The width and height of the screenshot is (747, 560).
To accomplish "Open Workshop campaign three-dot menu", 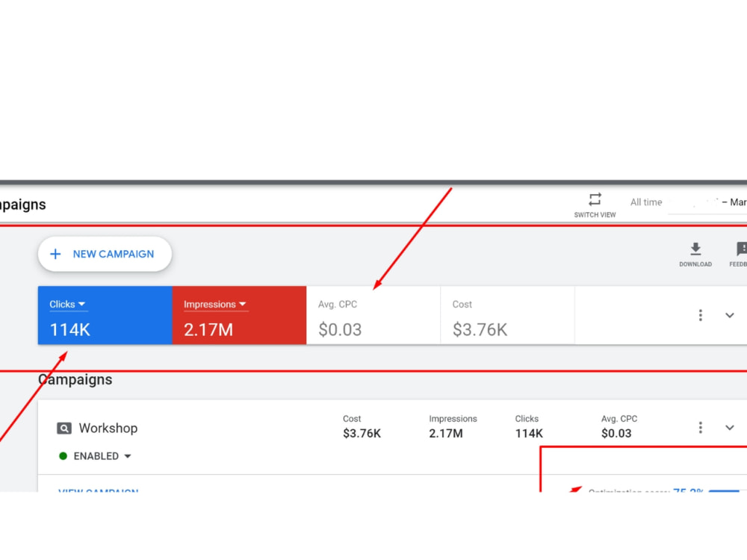I will [x=701, y=428].
